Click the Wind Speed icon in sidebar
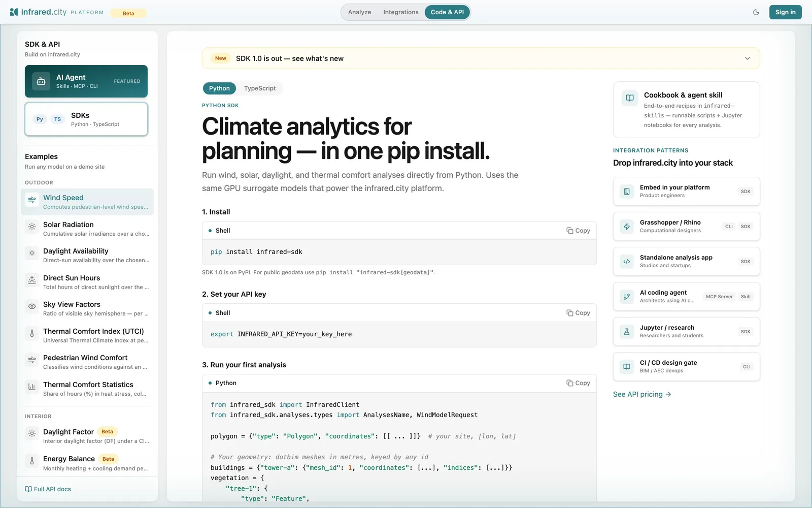 pos(32,200)
